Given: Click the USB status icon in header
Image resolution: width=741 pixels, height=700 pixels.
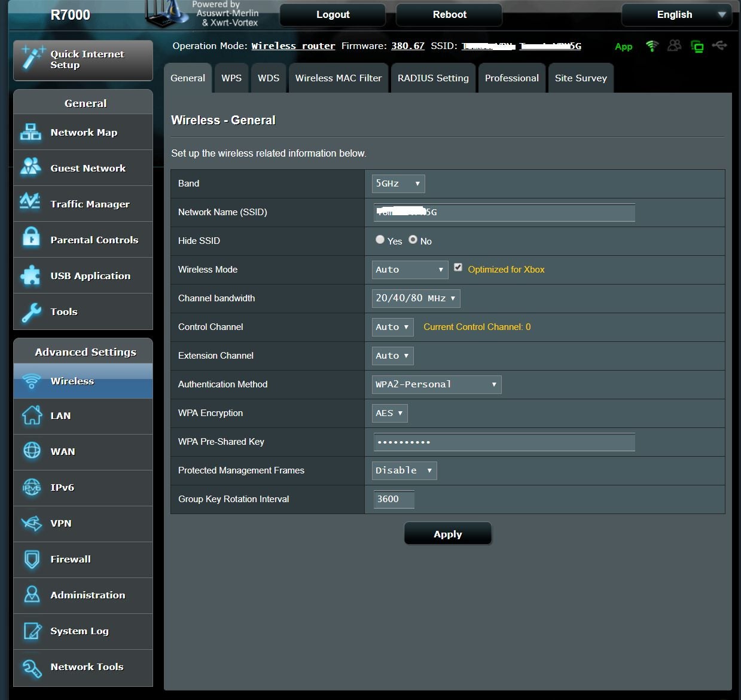Looking at the screenshot, I should point(719,46).
